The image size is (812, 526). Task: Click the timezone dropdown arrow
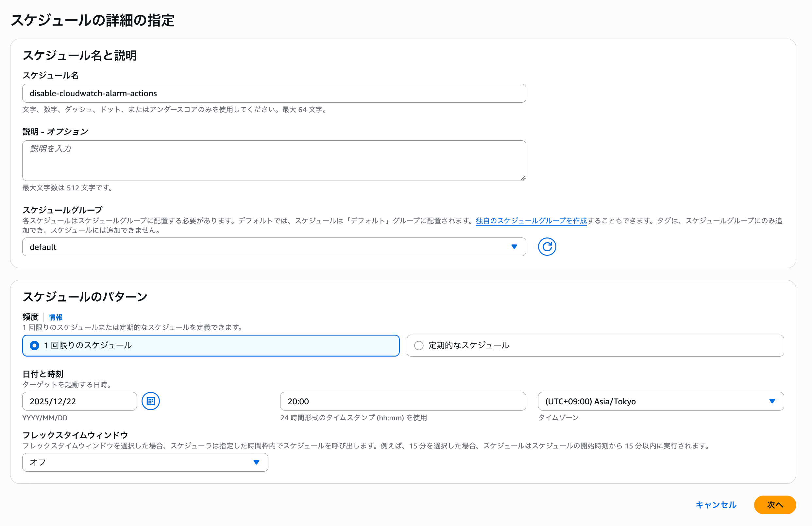click(x=773, y=401)
